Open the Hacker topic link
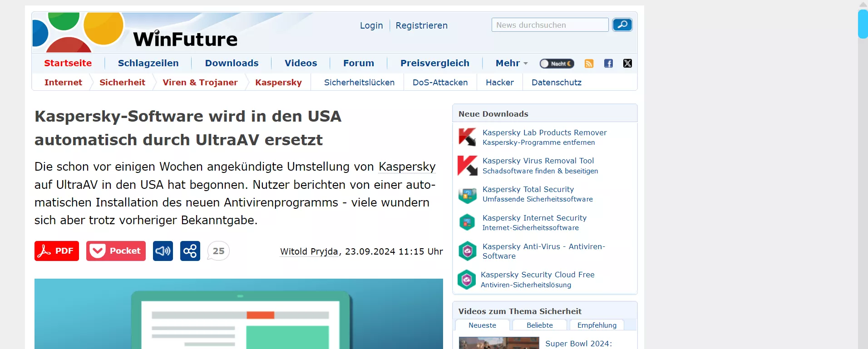The height and width of the screenshot is (349, 868). click(500, 82)
